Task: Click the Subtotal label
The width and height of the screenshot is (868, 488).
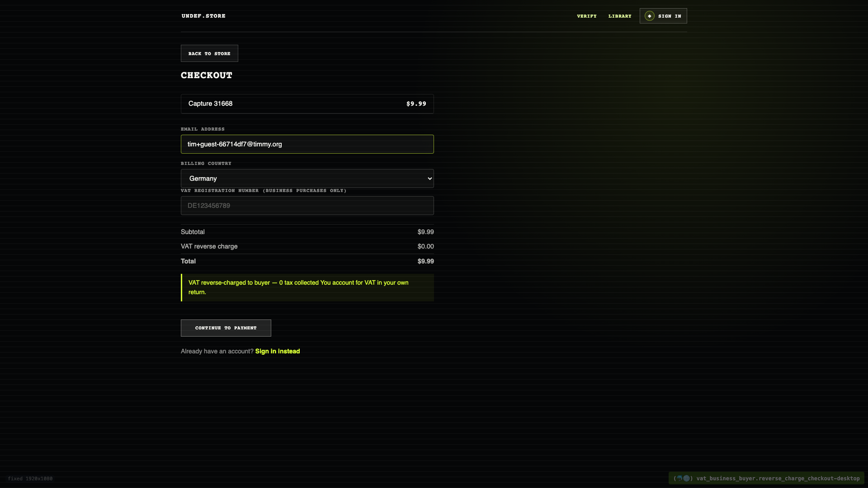Action: click(193, 232)
